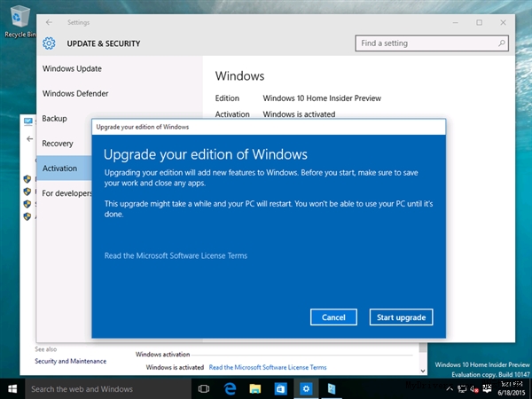Click the fourth shield icon in System window
This screenshot has width=532, height=399.
pos(27,216)
